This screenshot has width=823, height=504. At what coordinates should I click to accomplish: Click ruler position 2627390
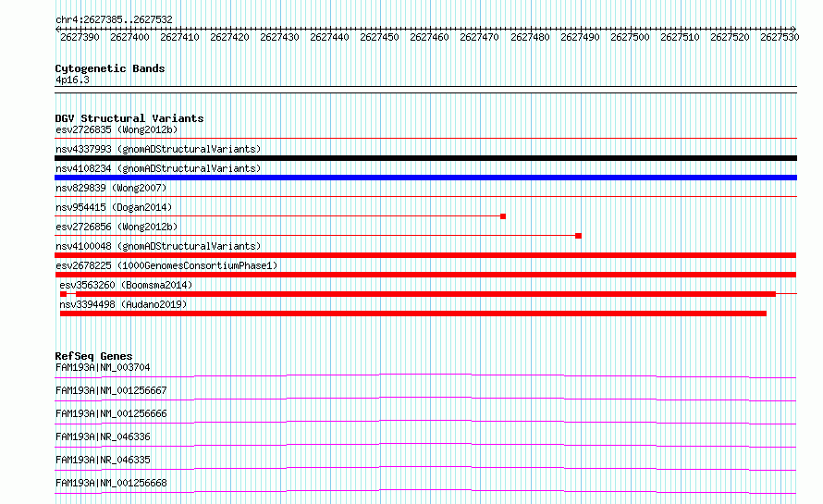click(x=80, y=37)
